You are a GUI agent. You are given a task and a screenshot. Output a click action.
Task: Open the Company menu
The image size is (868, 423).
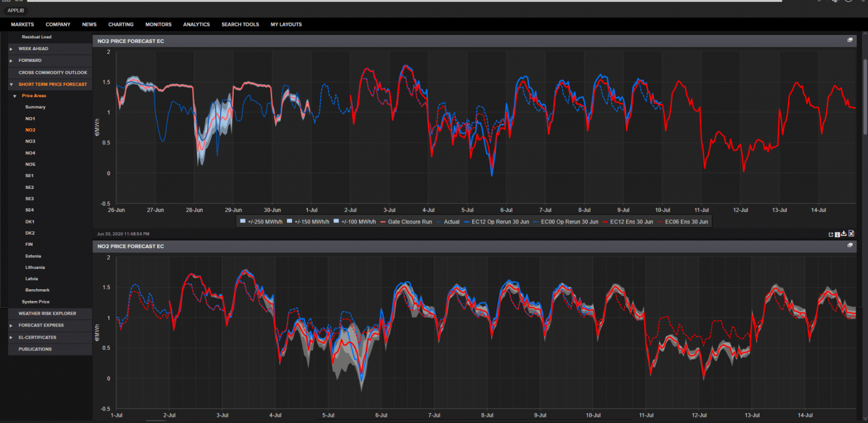58,24
